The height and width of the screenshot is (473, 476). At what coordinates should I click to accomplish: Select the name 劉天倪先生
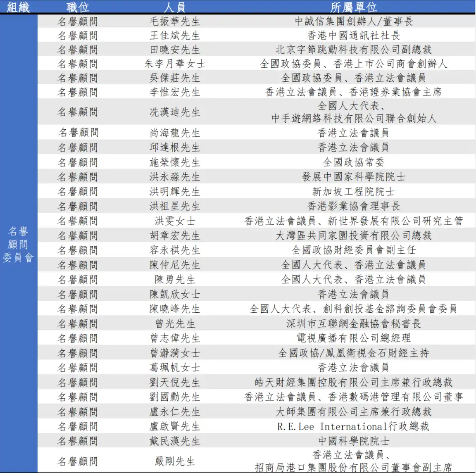(x=175, y=382)
